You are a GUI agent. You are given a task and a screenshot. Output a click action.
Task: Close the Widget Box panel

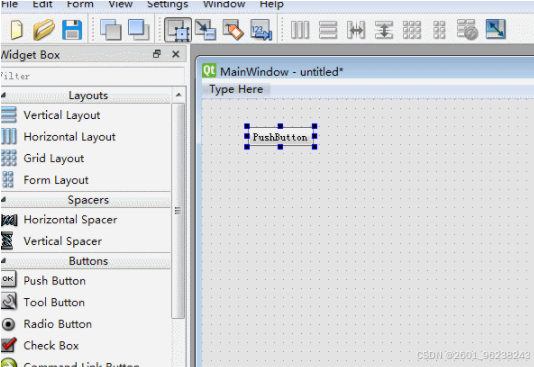(176, 54)
